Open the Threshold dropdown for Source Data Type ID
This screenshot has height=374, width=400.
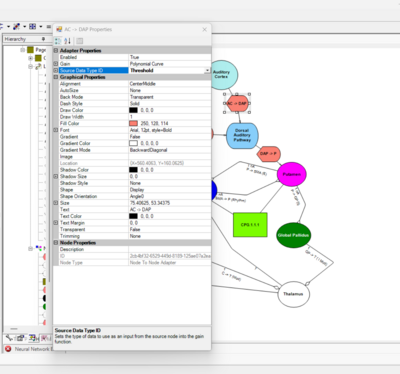tap(207, 70)
